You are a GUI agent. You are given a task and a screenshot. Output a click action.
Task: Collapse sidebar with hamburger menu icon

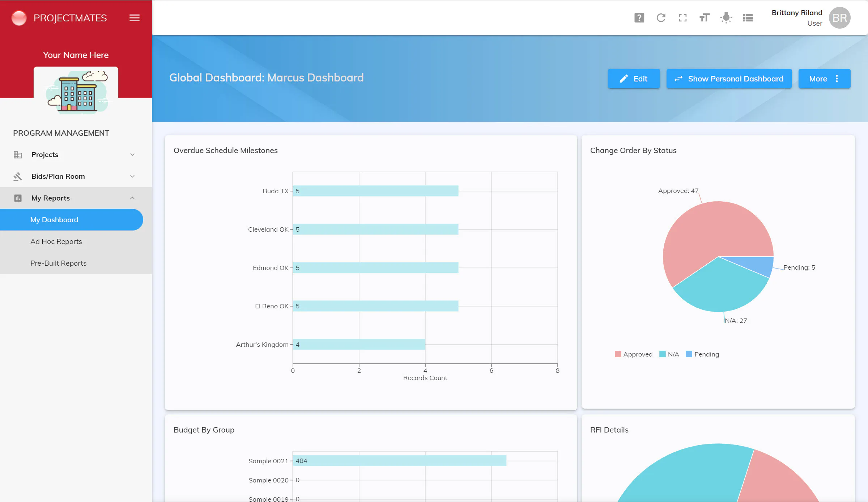[134, 18]
